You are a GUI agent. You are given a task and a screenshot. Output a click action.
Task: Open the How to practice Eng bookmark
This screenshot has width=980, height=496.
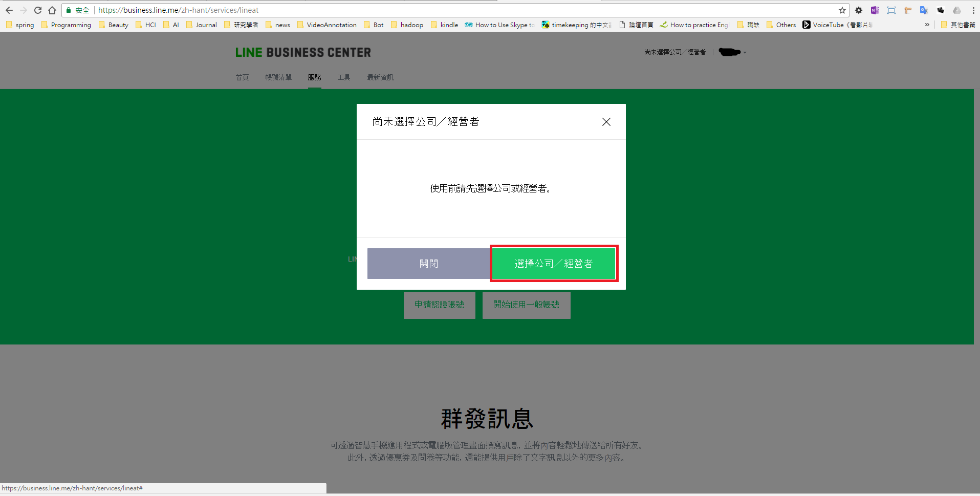pyautogui.click(x=694, y=25)
